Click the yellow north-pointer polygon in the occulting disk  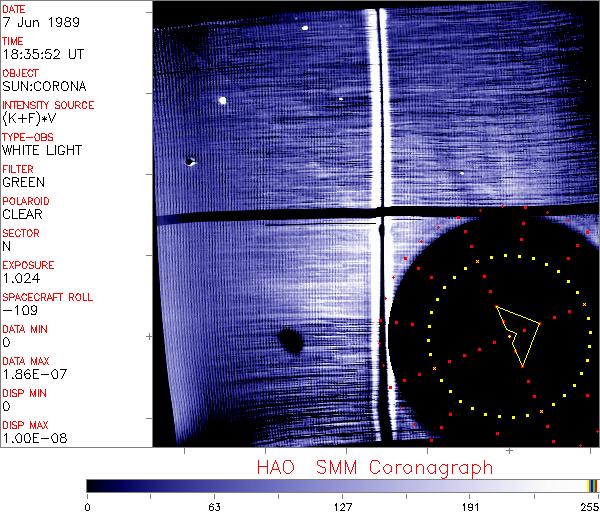(x=519, y=334)
